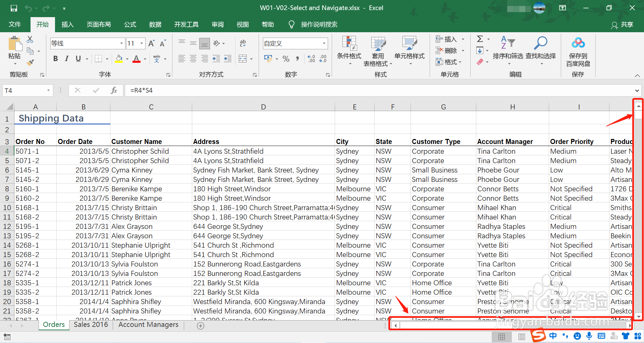Toggle Italic formatting

[x=67, y=59]
